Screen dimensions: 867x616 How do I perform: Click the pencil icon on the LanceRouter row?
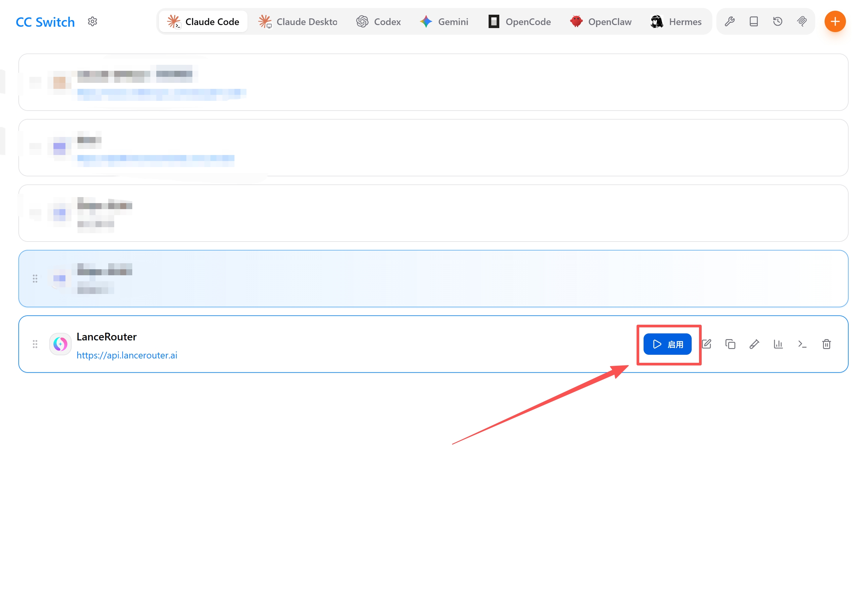point(754,344)
